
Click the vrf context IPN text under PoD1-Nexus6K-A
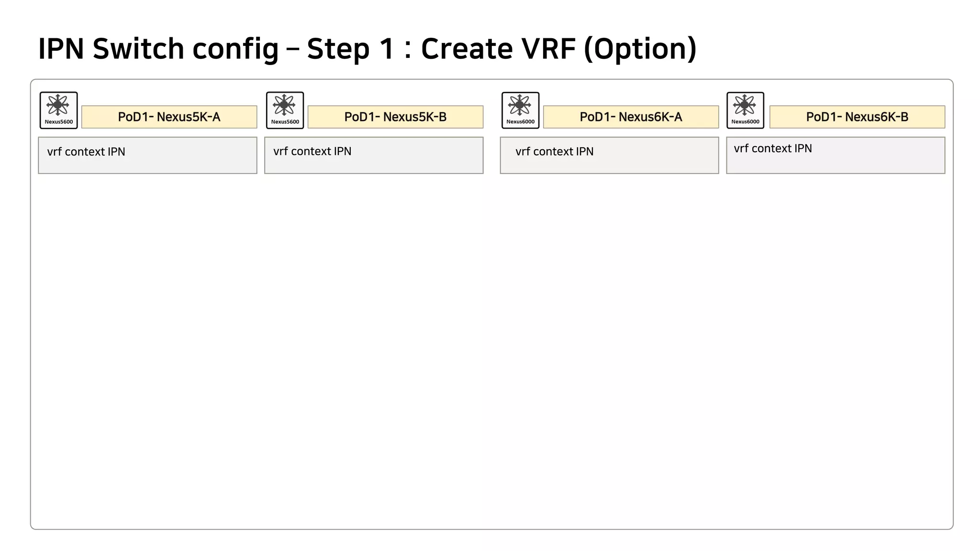555,152
